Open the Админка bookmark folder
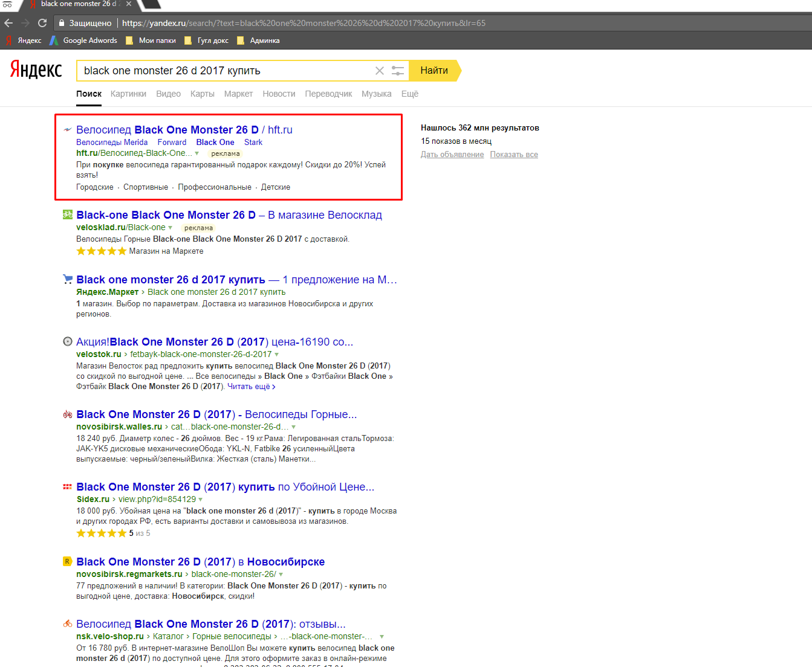Viewport: 812px width, 667px height. (258, 40)
